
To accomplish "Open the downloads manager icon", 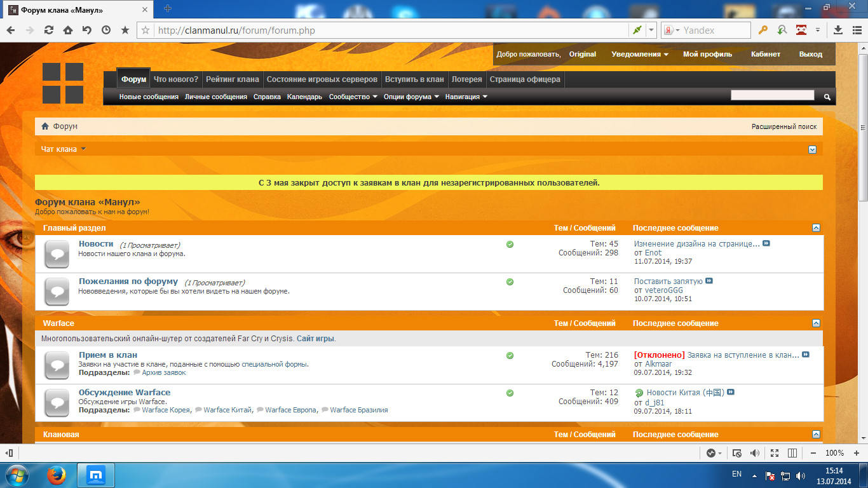I will click(838, 30).
